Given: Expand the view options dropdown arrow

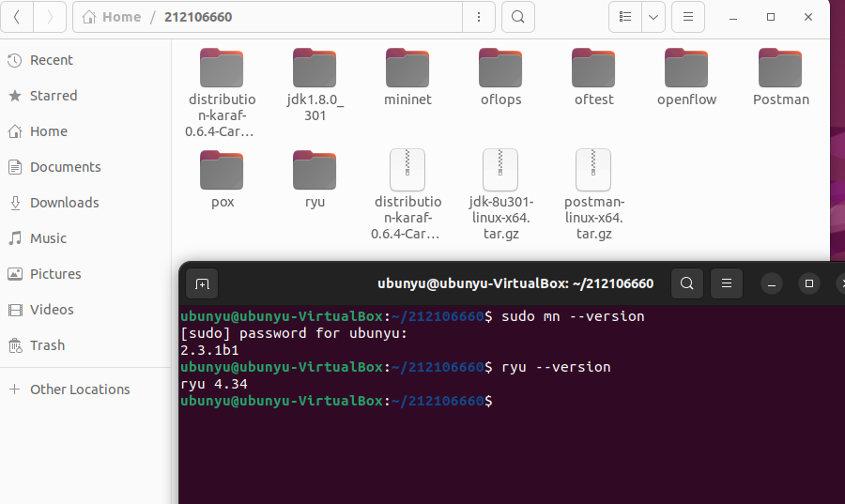Looking at the screenshot, I should (653, 17).
